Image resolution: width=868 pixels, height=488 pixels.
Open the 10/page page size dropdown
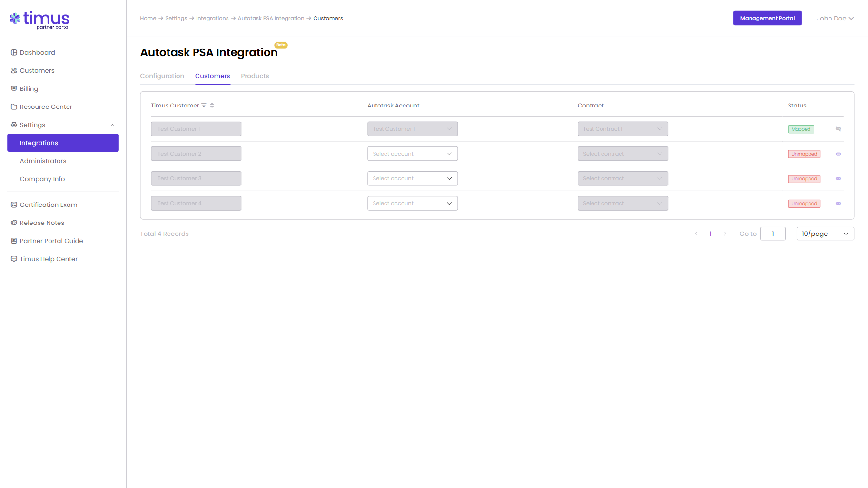(825, 234)
